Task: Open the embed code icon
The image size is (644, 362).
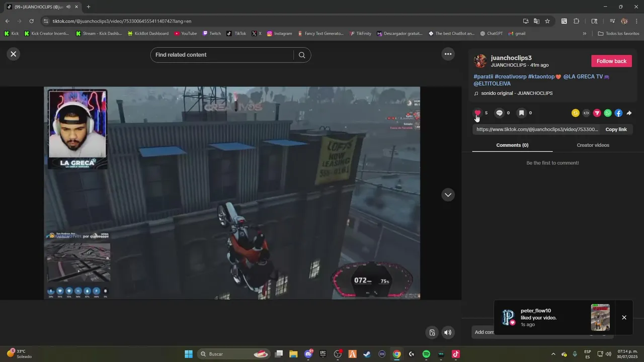Action: [586, 113]
